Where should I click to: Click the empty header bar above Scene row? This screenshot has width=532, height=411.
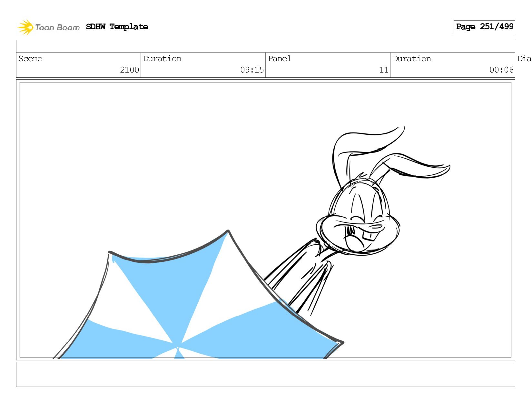265,46
